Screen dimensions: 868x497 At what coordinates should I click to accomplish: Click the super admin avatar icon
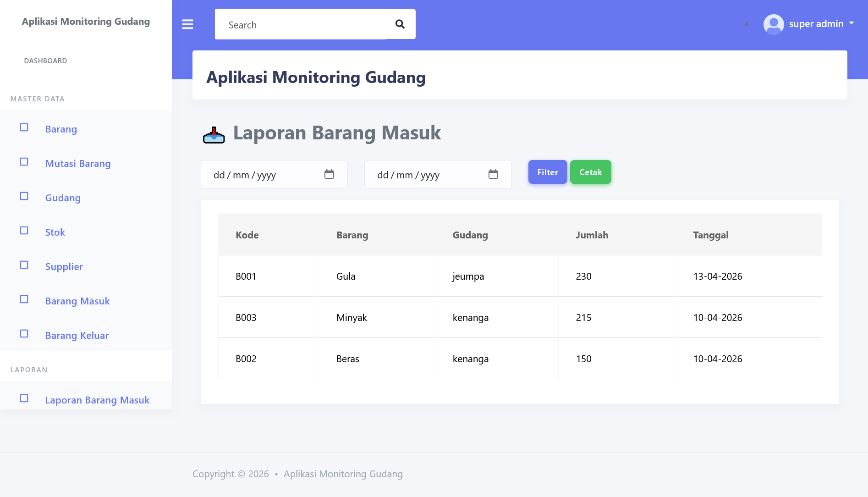[x=773, y=24]
